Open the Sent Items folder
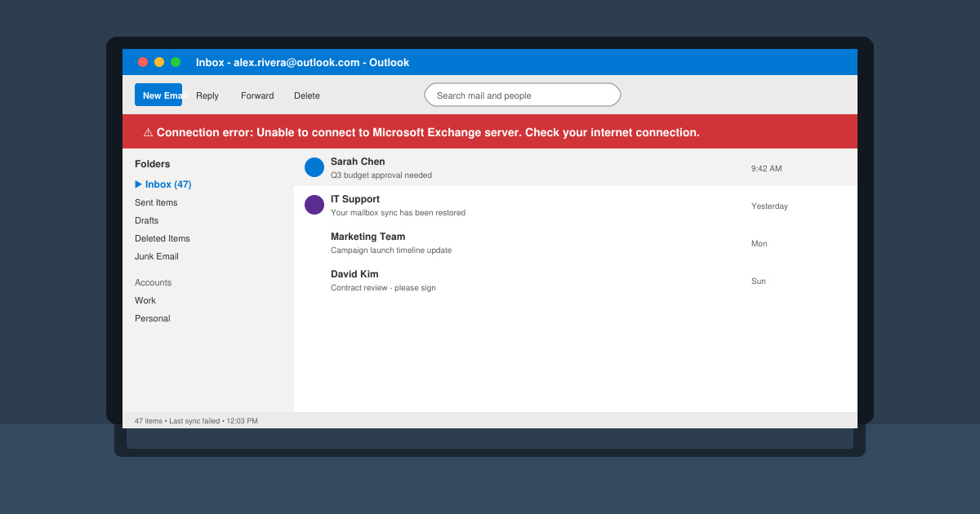Viewport: 980px width, 514px height. tap(156, 202)
